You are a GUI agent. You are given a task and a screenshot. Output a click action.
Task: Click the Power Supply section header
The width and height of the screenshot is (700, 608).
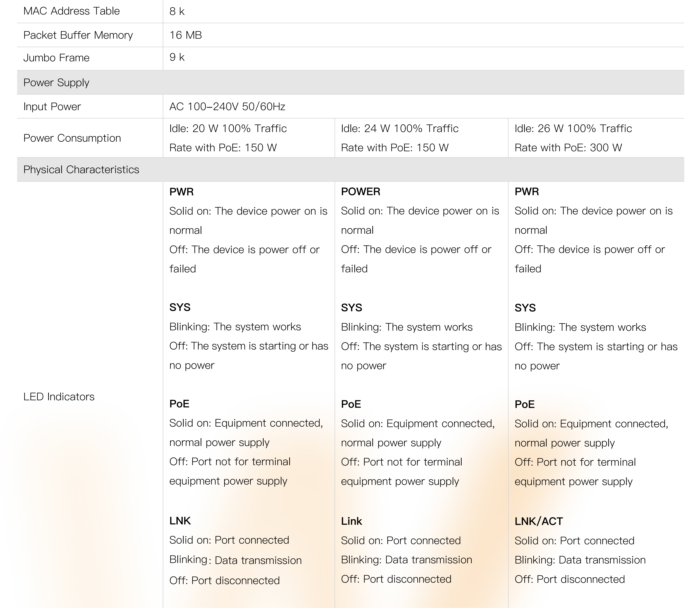point(56,83)
